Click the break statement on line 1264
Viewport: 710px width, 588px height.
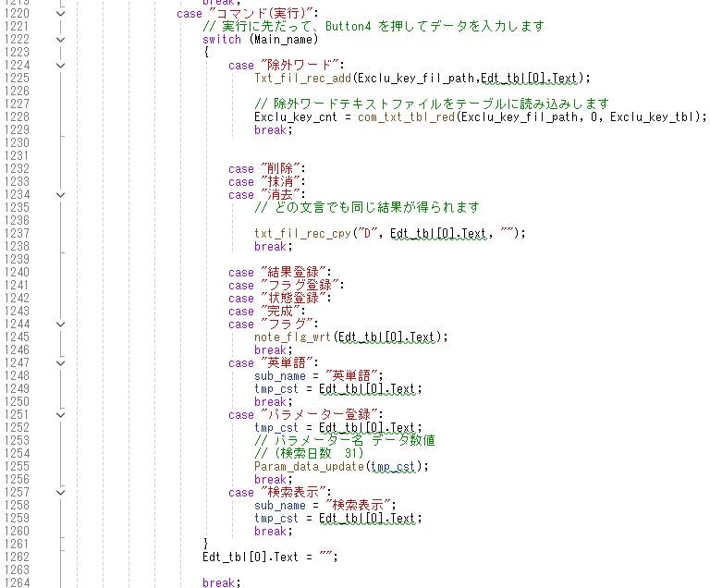pos(219,582)
